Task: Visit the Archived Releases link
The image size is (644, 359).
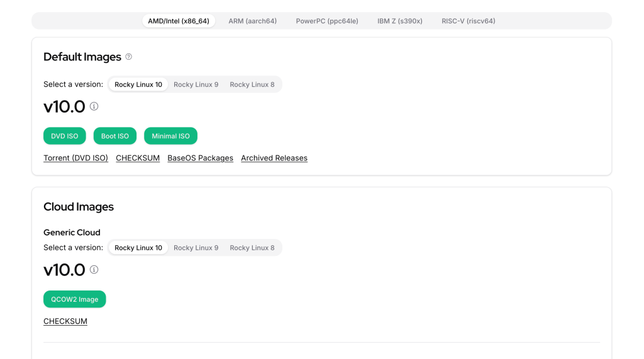Action: coord(274,158)
